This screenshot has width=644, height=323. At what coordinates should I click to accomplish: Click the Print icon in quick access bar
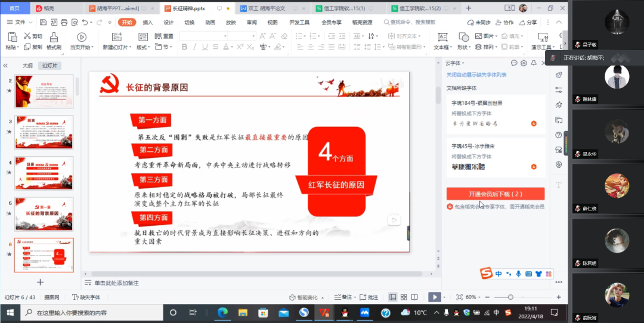(64, 22)
